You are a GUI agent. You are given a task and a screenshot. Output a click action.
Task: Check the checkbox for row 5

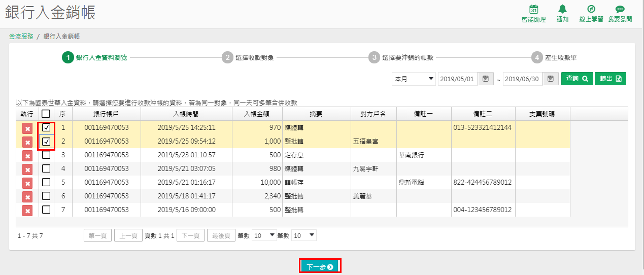pyautogui.click(x=46, y=182)
